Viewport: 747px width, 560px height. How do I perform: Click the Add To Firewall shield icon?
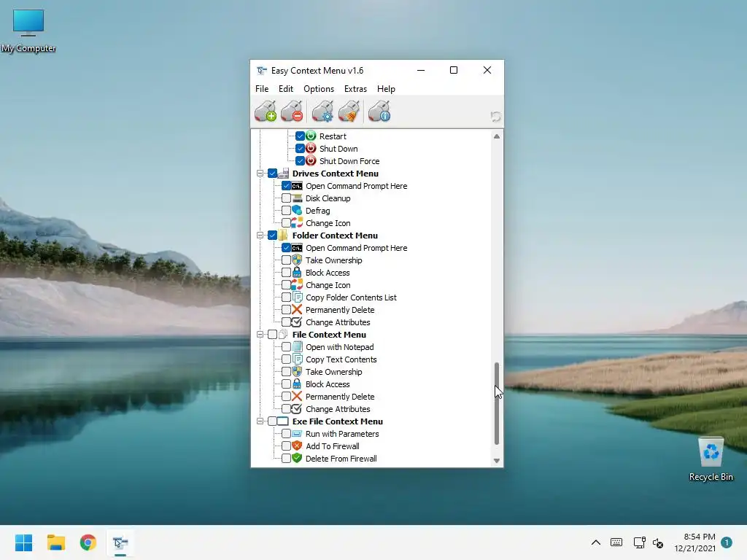(x=298, y=446)
